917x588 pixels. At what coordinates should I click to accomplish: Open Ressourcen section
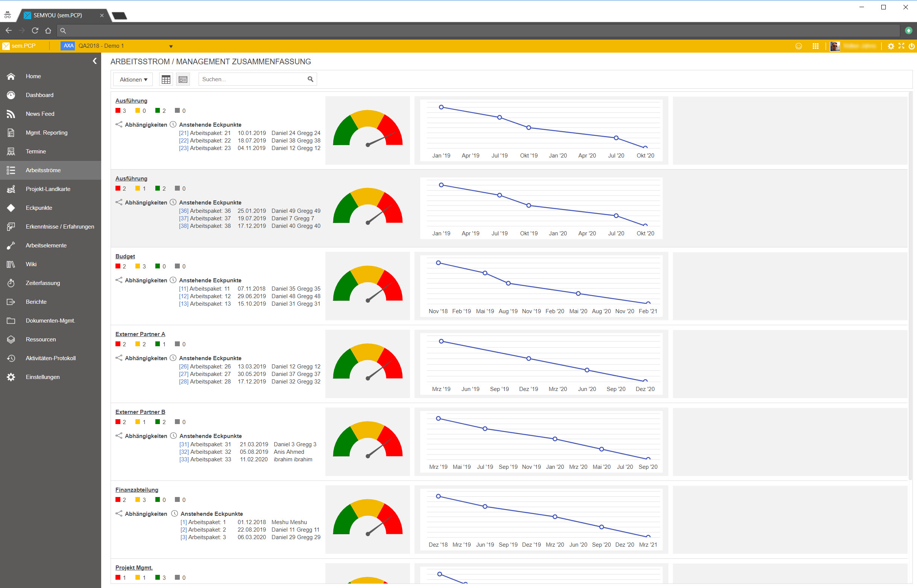[x=50, y=339]
